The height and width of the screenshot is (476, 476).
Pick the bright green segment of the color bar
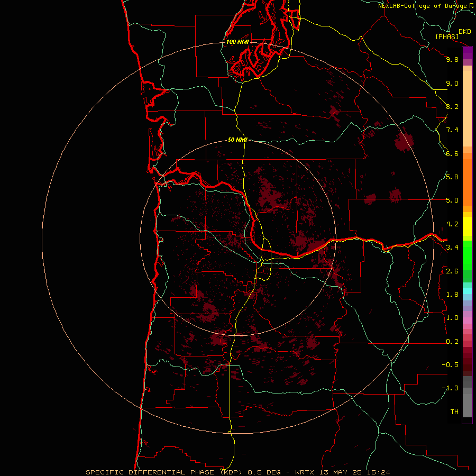(x=467, y=255)
